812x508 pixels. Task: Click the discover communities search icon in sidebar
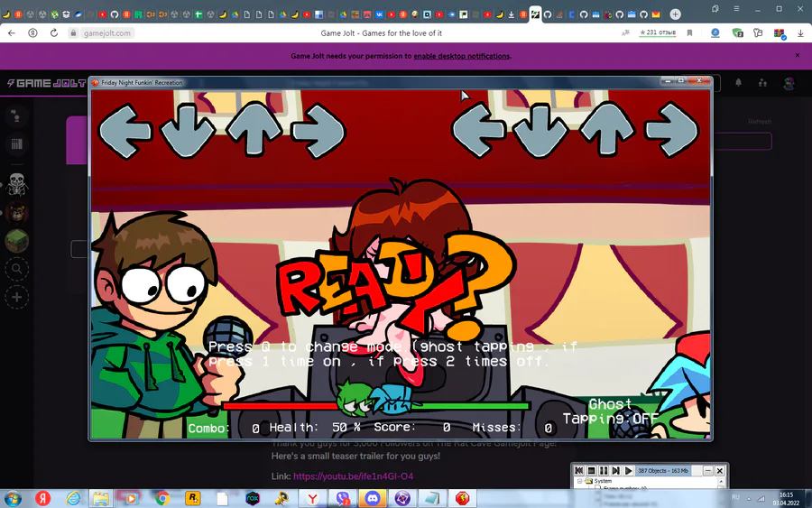[x=16, y=269]
